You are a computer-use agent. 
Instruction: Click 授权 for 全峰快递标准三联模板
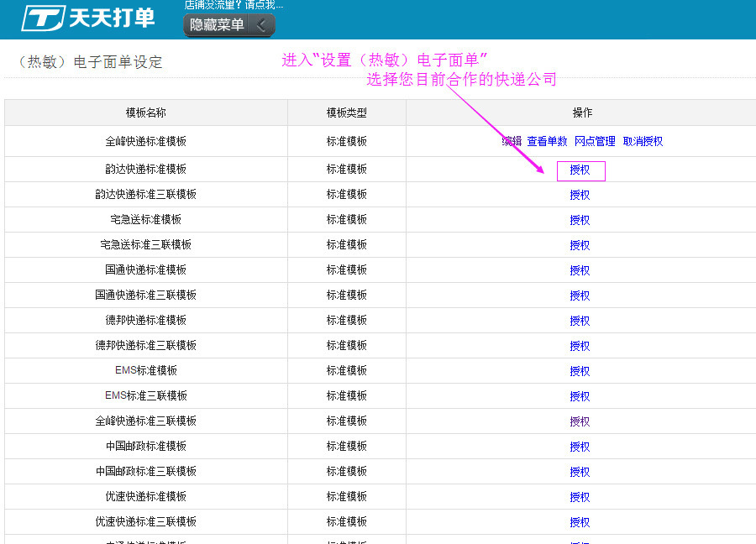pos(580,421)
